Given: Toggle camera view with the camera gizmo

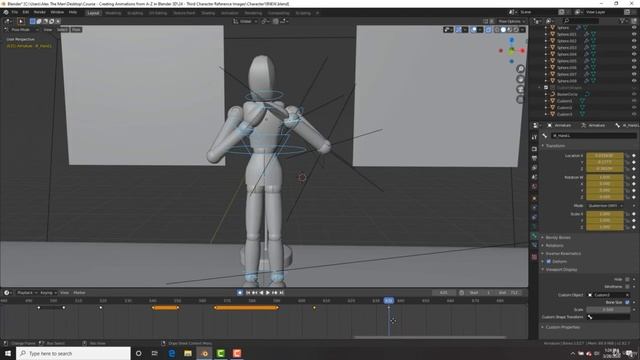Looking at the screenshot, I should [520, 89].
